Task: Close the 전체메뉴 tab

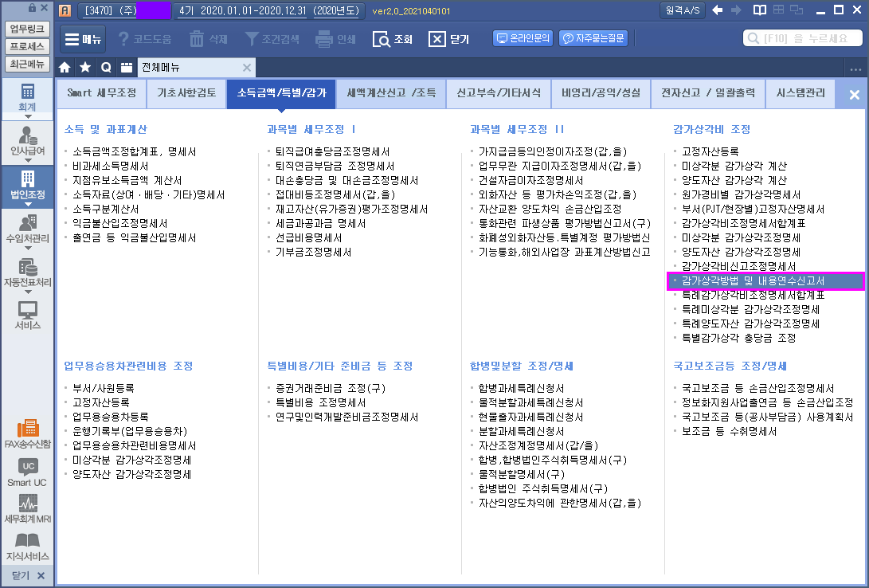Action: 247,68
